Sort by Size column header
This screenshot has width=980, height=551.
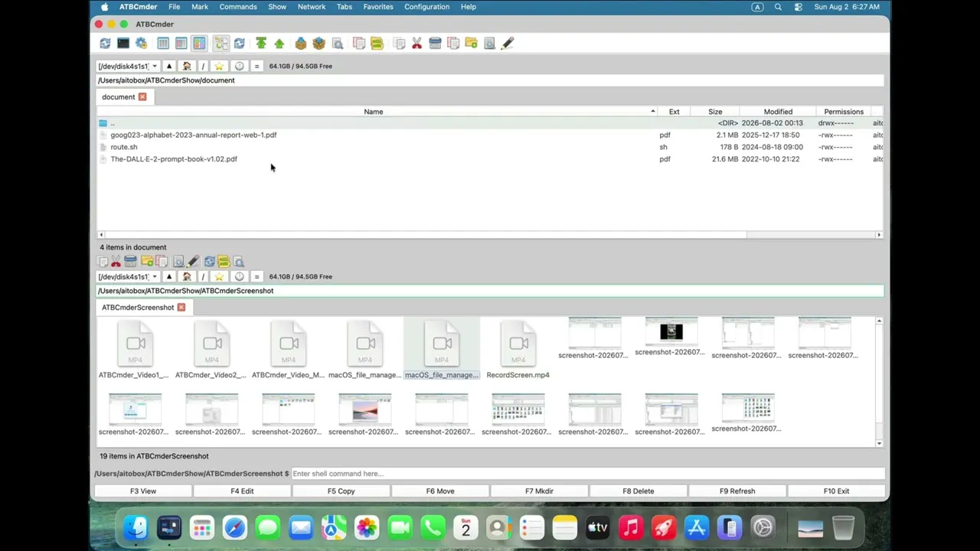pos(715,112)
